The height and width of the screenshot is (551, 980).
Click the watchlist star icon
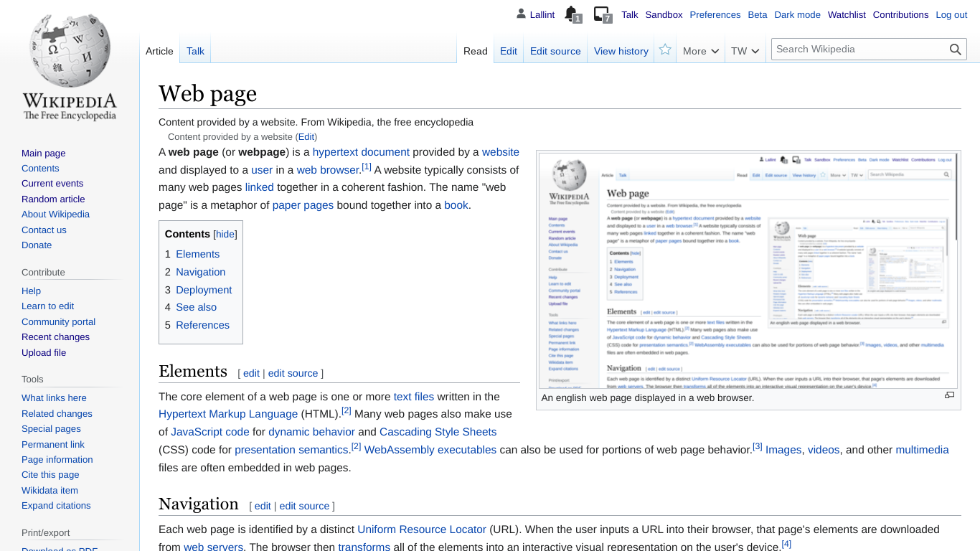(x=665, y=50)
